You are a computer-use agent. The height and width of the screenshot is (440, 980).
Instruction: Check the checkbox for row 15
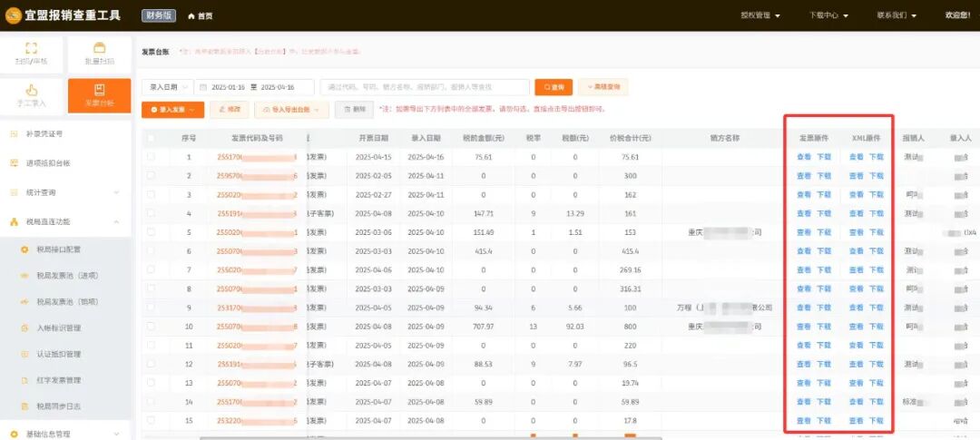151,420
